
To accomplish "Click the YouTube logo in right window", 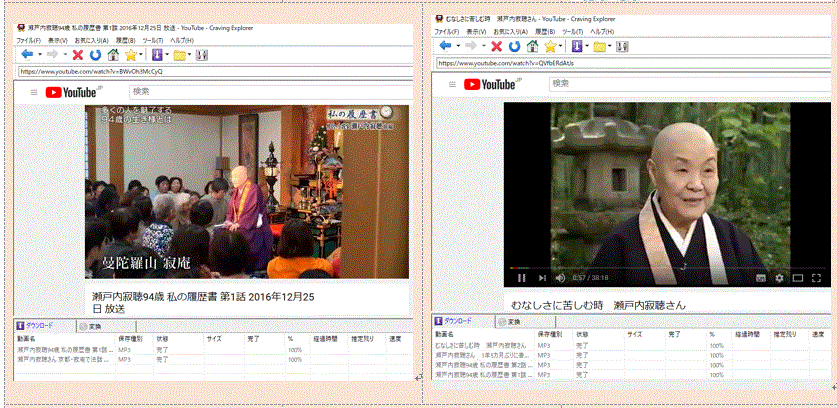I will click(493, 84).
